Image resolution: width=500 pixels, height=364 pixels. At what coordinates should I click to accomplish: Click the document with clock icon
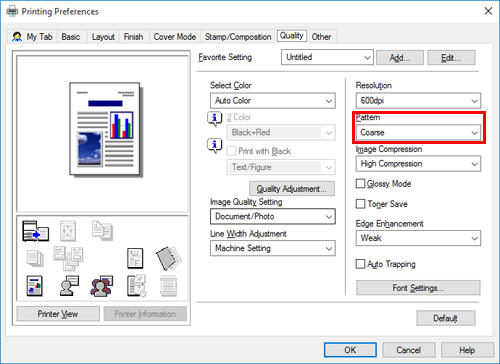pos(136,286)
